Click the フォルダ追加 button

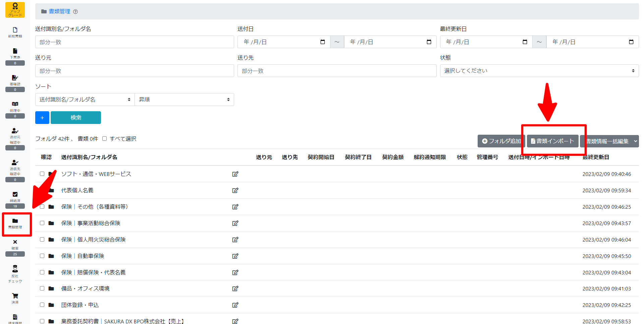501,141
